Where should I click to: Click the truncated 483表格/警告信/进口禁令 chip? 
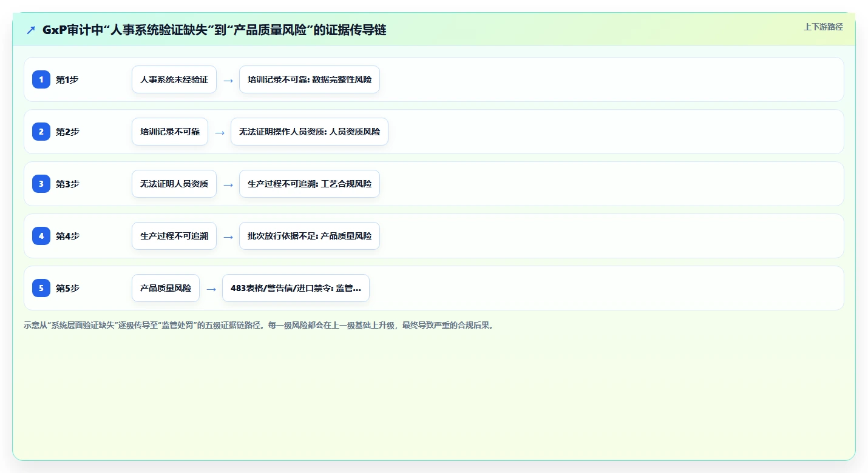click(x=296, y=288)
